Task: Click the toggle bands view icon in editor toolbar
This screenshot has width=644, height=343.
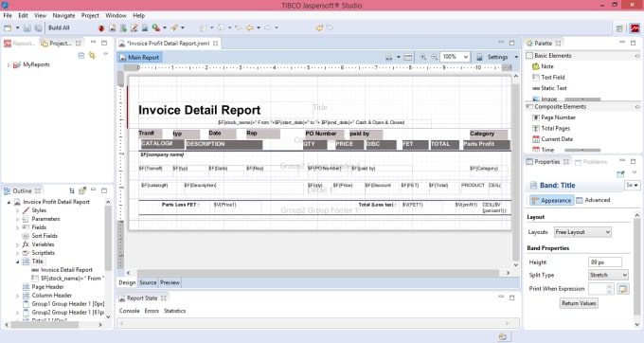Action: 408,57
